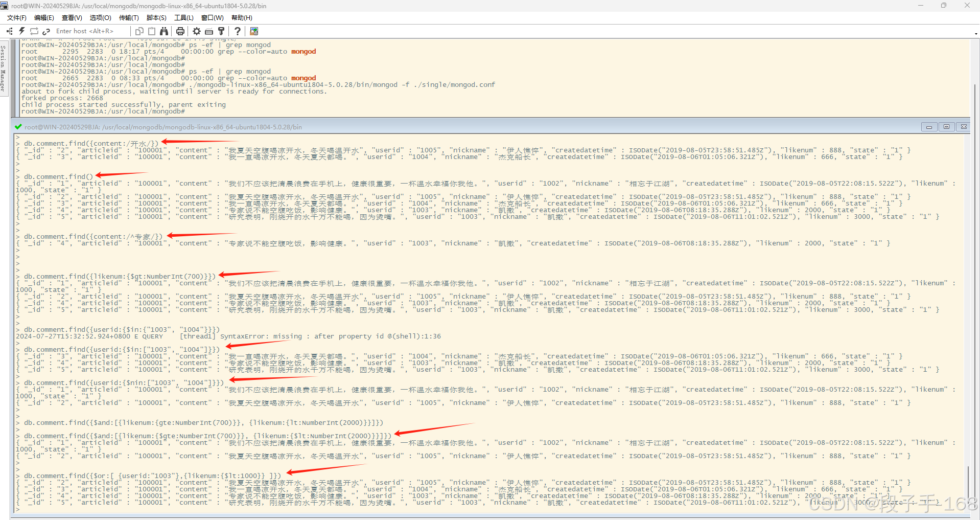Open Session Options gear icon

[x=197, y=31]
